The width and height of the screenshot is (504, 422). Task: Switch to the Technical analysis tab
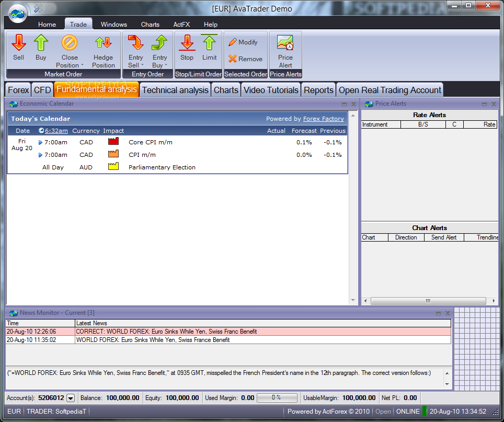[x=175, y=90]
